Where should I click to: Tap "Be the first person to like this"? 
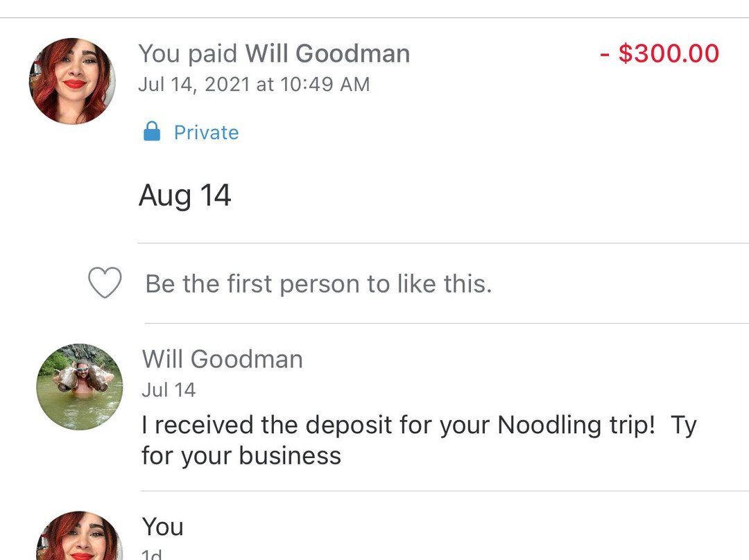coord(318,283)
